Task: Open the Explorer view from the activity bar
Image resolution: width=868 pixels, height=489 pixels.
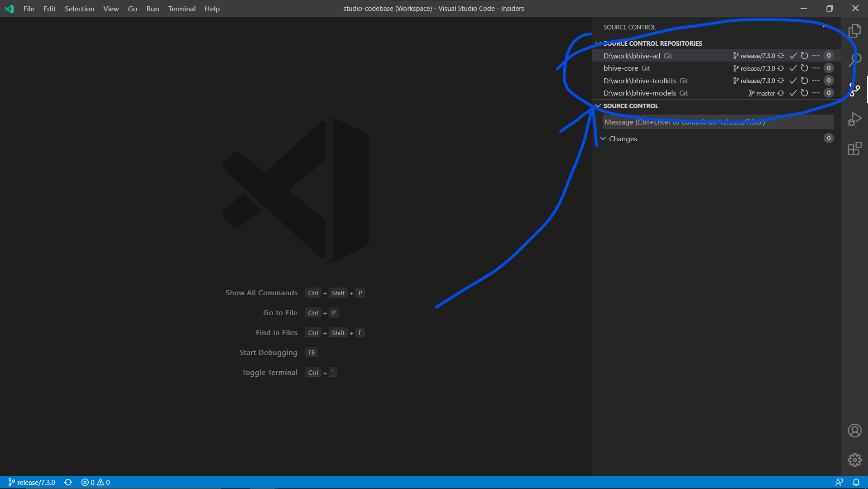Action: (855, 30)
